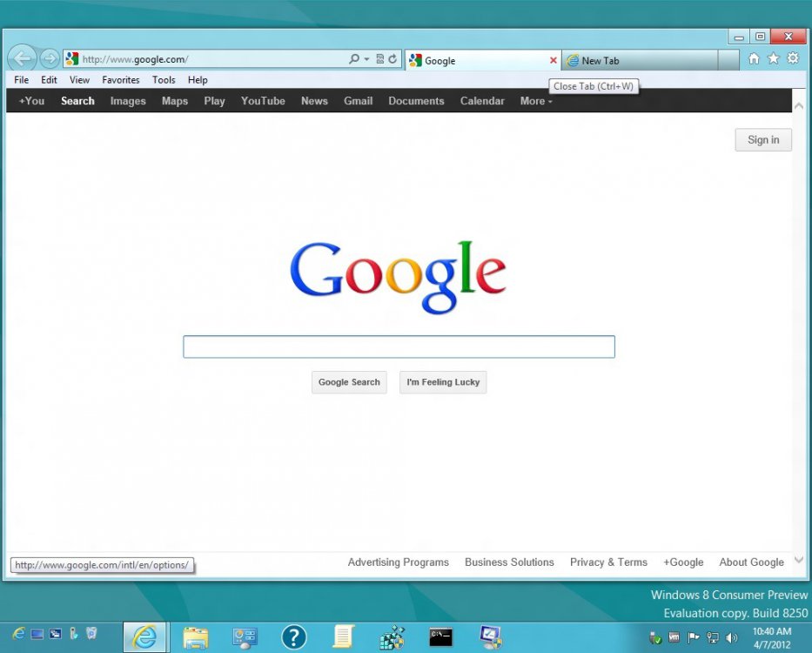Expand the footer chevron near About Google
The height and width of the screenshot is (653, 812).
[798, 561]
